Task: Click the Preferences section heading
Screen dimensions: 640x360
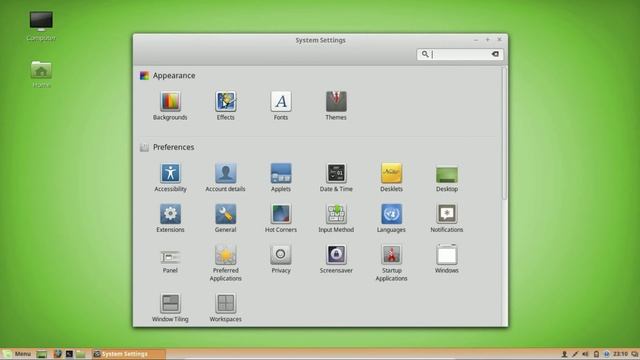Action: pyautogui.click(x=173, y=147)
